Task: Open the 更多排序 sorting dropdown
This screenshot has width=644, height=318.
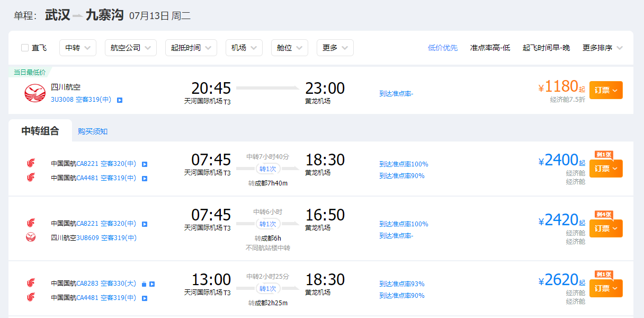Action: tap(602, 48)
